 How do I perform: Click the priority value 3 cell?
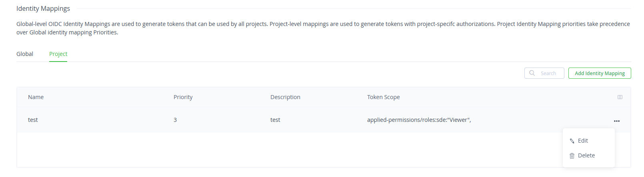[175, 120]
